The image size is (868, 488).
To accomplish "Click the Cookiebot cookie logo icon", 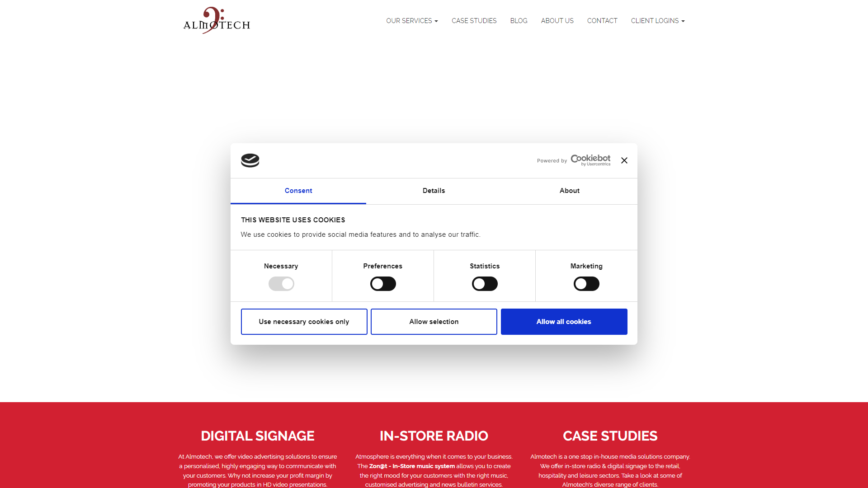I will point(250,160).
